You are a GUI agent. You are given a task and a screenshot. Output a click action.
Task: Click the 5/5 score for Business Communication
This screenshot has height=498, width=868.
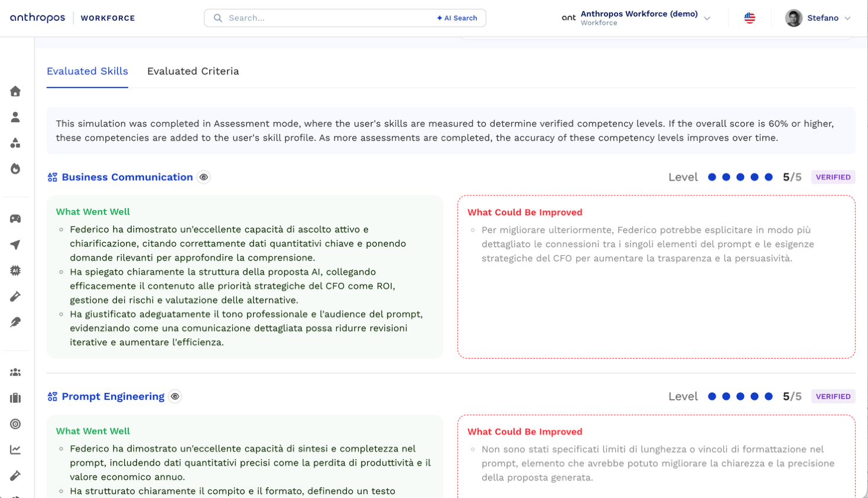[x=792, y=177]
